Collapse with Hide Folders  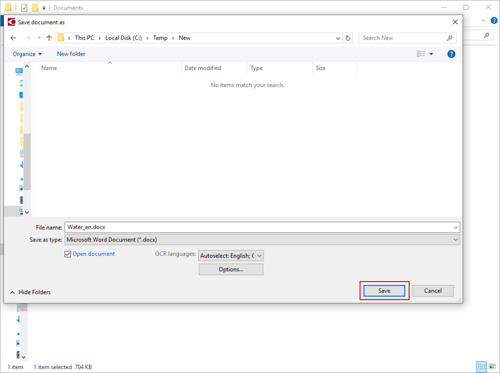click(x=30, y=292)
